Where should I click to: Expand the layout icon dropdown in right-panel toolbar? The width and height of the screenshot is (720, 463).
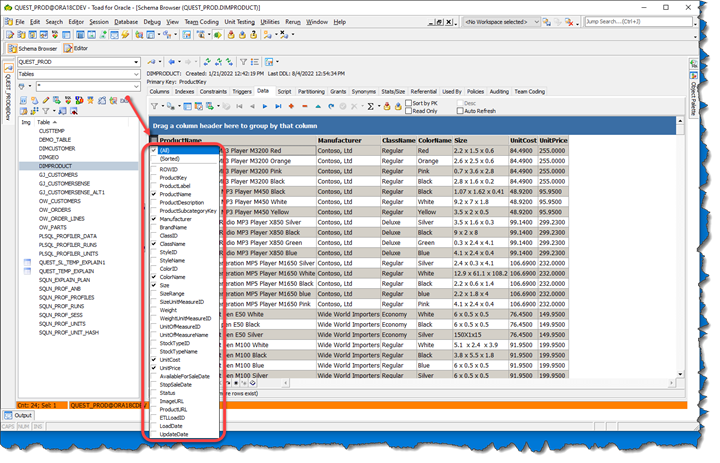pyautogui.click(x=277, y=62)
